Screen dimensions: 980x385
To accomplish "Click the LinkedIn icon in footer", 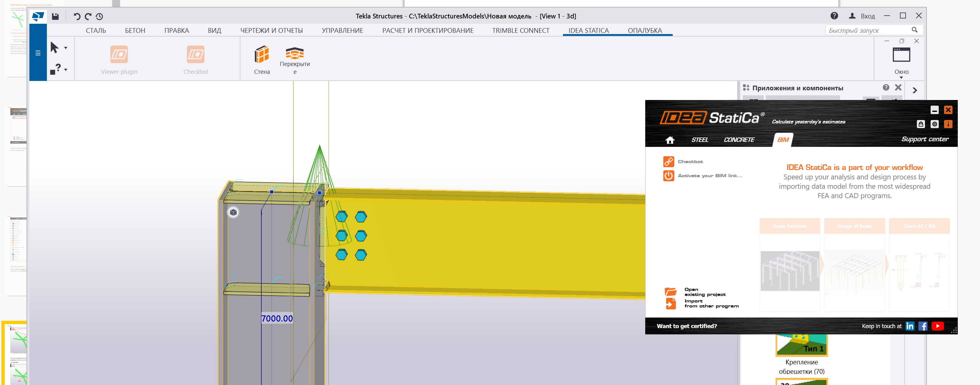I will click(x=910, y=326).
